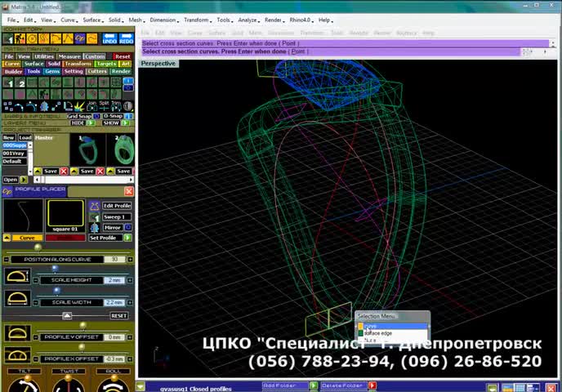The width and height of the screenshot is (562, 392).
Task: Open the Transform menu in the menu bar
Action: point(196,20)
